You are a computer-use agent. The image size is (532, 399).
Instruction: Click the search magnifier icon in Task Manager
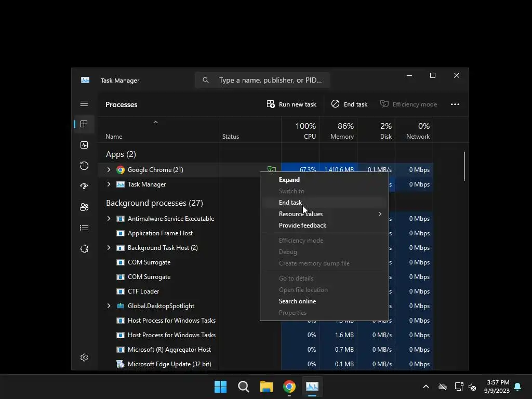(206, 80)
